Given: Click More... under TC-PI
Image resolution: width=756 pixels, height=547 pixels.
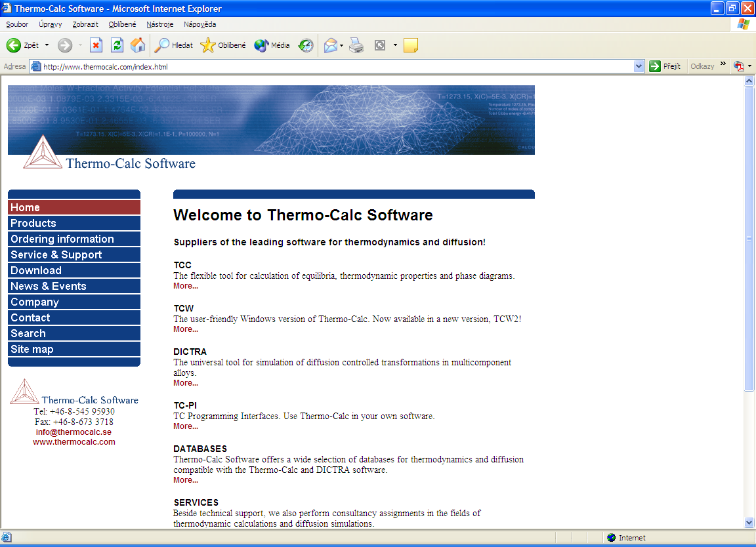Looking at the screenshot, I should (186, 426).
